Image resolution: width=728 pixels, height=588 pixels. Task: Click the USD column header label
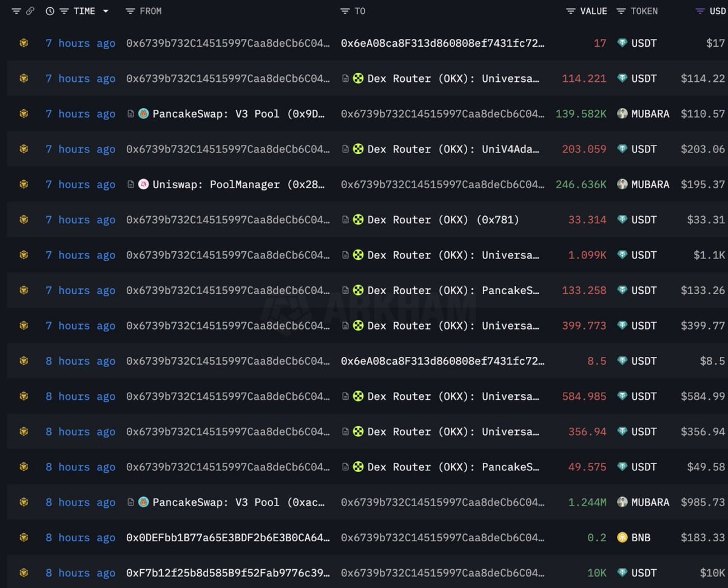click(718, 11)
